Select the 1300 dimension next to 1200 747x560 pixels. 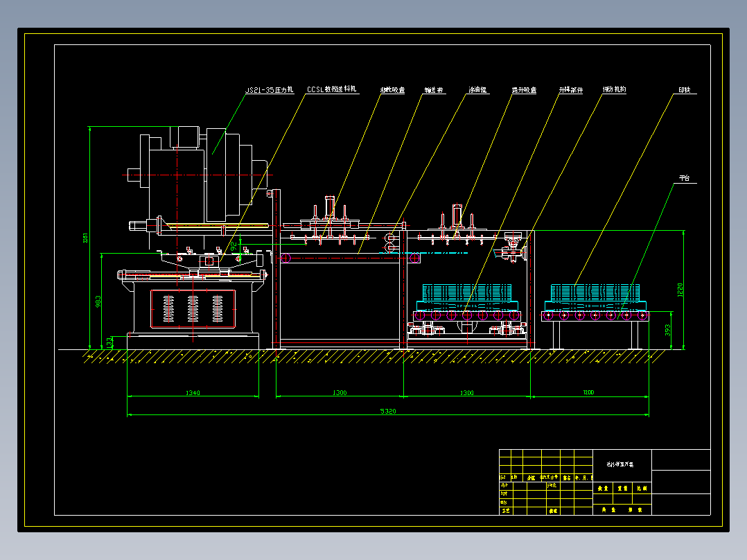[x=467, y=393]
